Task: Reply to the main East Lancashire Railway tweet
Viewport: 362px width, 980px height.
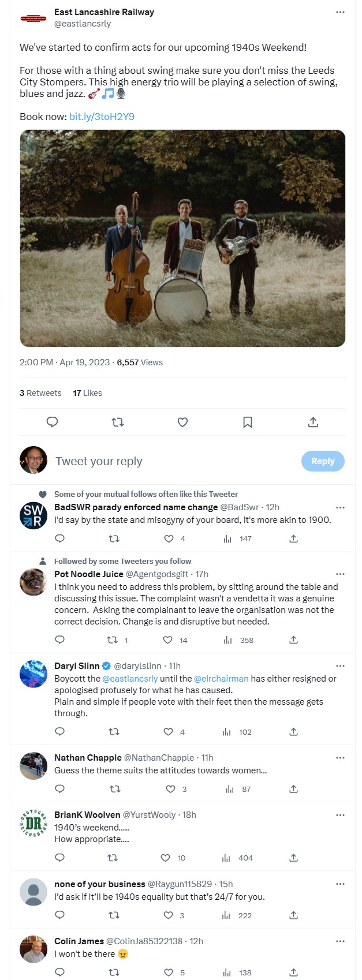Action: point(52,422)
